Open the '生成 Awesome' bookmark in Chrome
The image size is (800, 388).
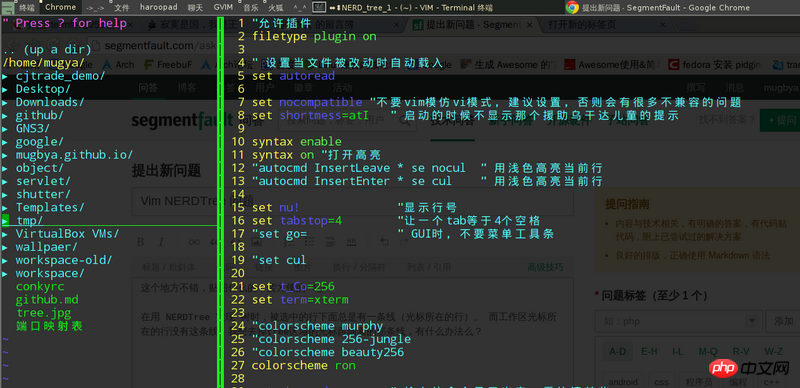509,65
